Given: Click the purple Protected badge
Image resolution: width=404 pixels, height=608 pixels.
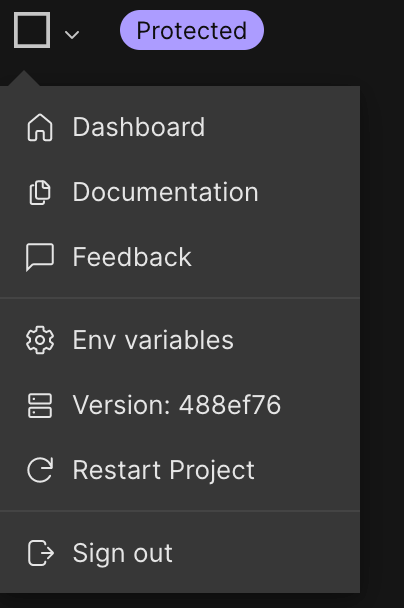Looking at the screenshot, I should pos(192,30).
